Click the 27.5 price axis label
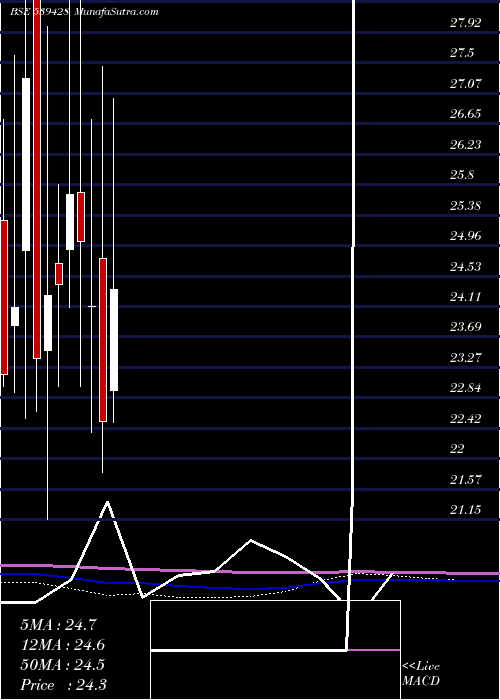Image resolution: width=500 pixels, height=700 pixels. (x=462, y=53)
